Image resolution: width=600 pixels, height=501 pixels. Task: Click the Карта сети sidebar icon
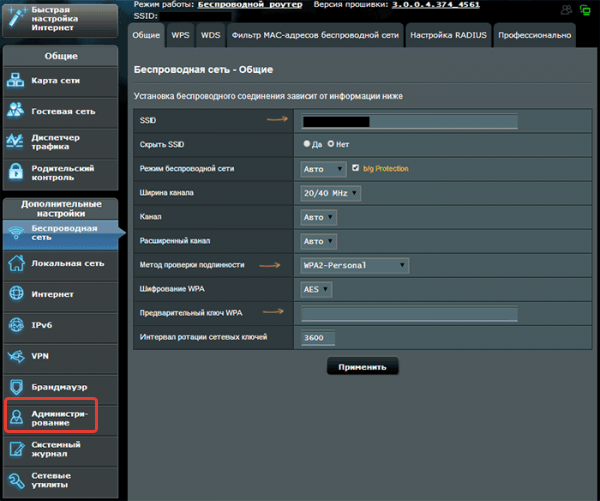pos(17,81)
